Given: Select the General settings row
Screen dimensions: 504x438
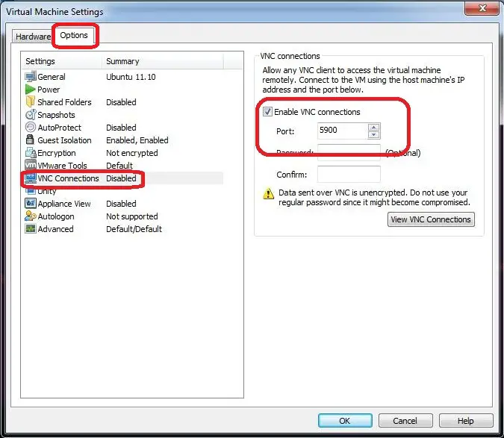Looking at the screenshot, I should [x=123, y=77].
